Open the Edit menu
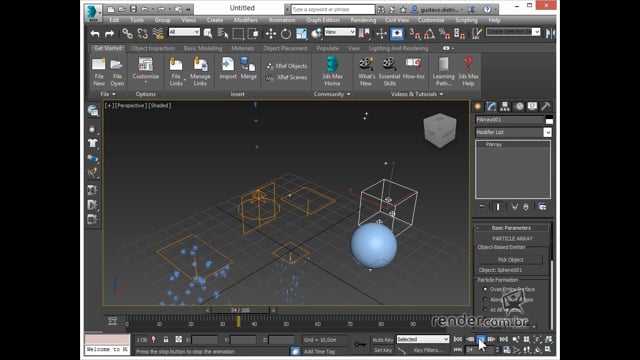 [x=114, y=20]
